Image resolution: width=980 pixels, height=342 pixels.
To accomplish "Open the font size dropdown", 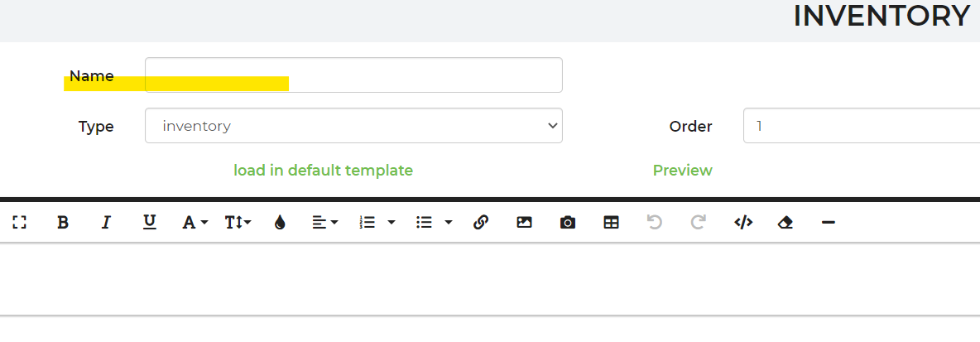I will [238, 222].
